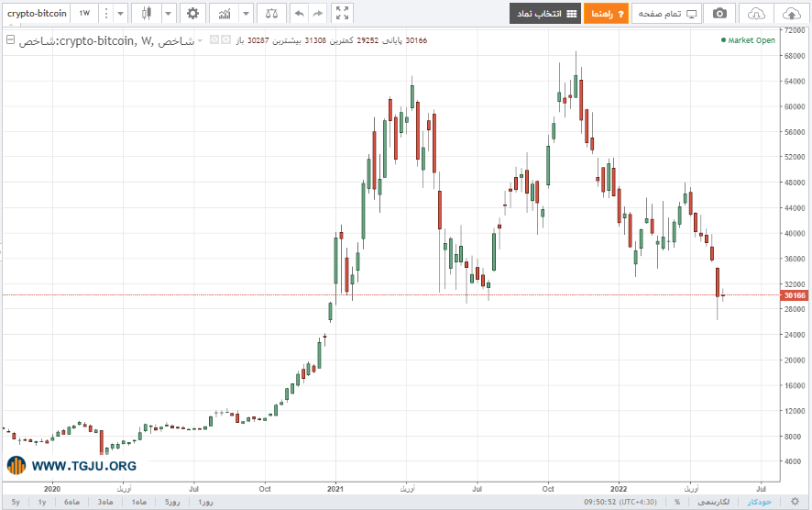
Task: Click the 48000 price axis label
Action: [795, 183]
